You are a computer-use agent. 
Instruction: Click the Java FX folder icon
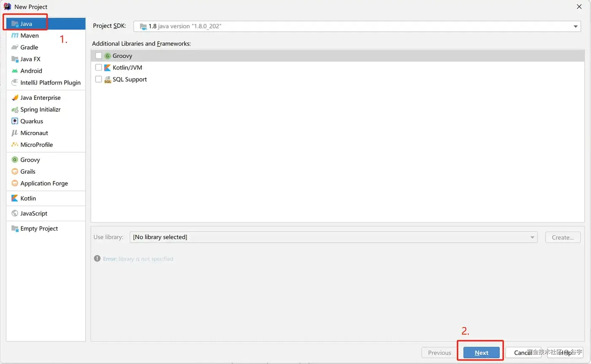(x=15, y=59)
